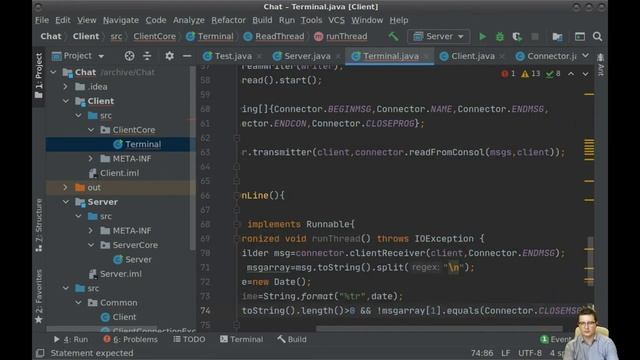Click the warnings count indicator
This screenshot has width=640, height=360.
click(x=531, y=74)
